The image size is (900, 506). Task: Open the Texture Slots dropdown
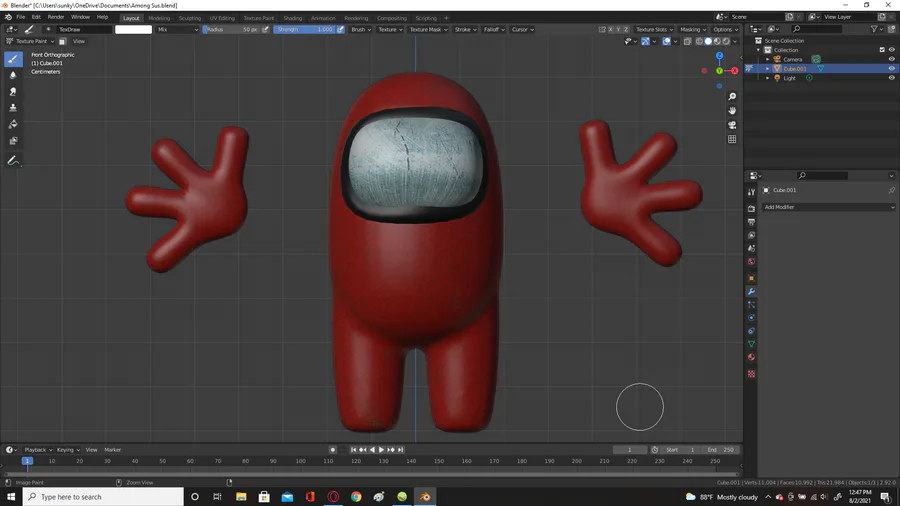click(x=654, y=29)
